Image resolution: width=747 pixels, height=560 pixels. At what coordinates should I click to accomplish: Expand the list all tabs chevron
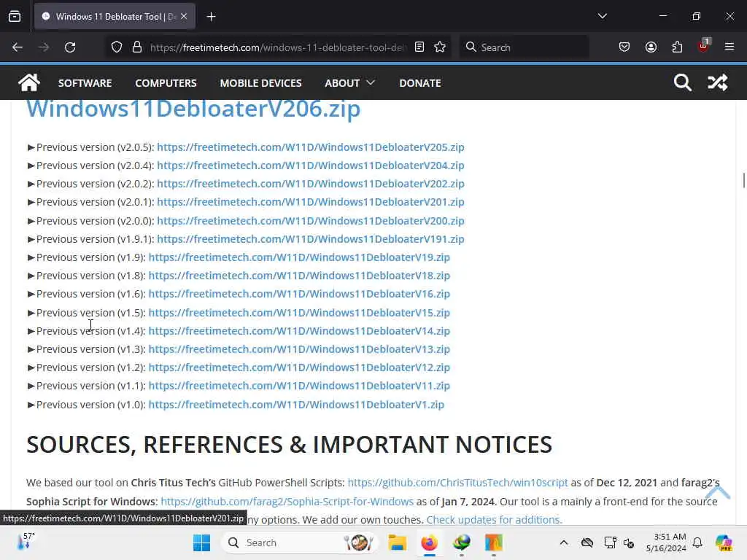pyautogui.click(x=602, y=16)
